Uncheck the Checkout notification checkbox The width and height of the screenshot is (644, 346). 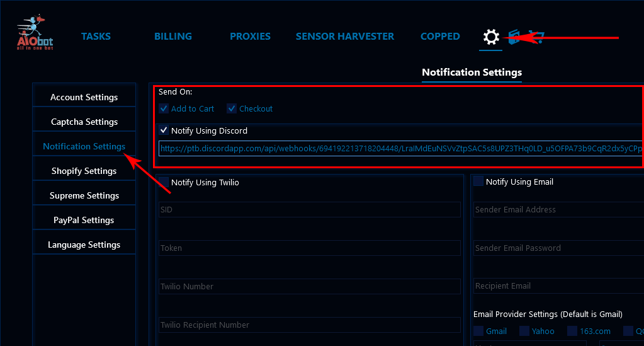232,108
